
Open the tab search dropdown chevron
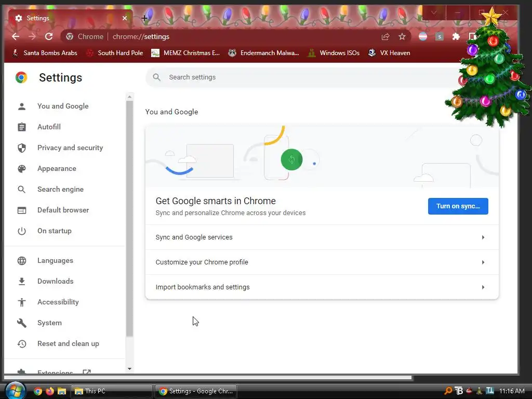coord(434,13)
